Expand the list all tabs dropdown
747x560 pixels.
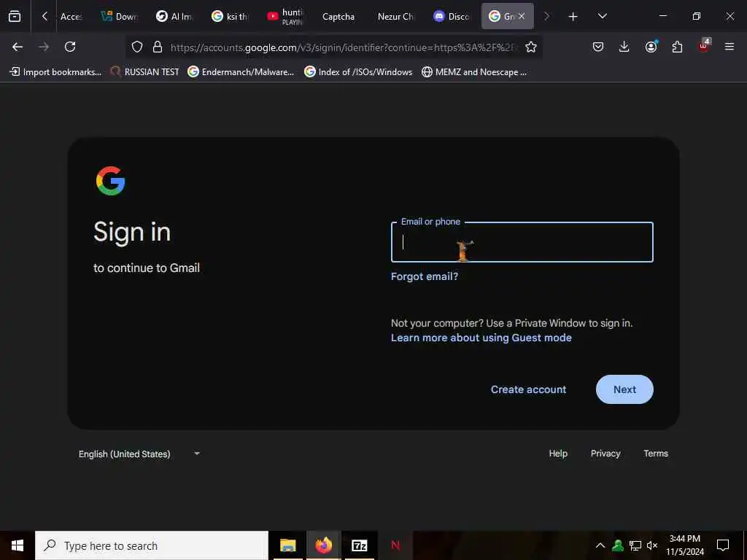pos(602,17)
